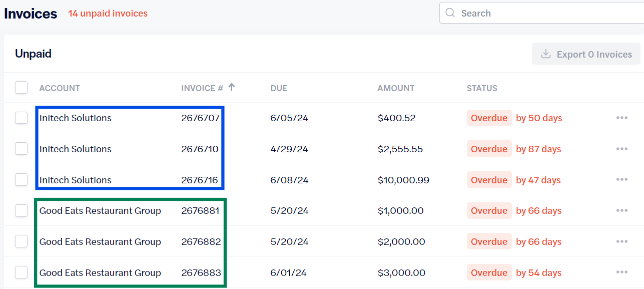This screenshot has width=644, height=289.
Task: Click due date 6/05/24
Action: pyautogui.click(x=289, y=118)
